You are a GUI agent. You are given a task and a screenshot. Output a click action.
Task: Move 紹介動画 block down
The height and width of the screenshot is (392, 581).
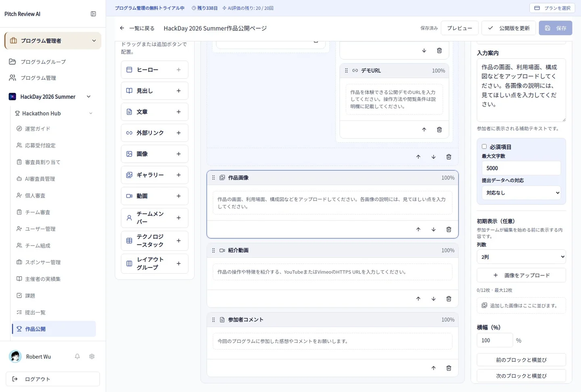(433, 299)
